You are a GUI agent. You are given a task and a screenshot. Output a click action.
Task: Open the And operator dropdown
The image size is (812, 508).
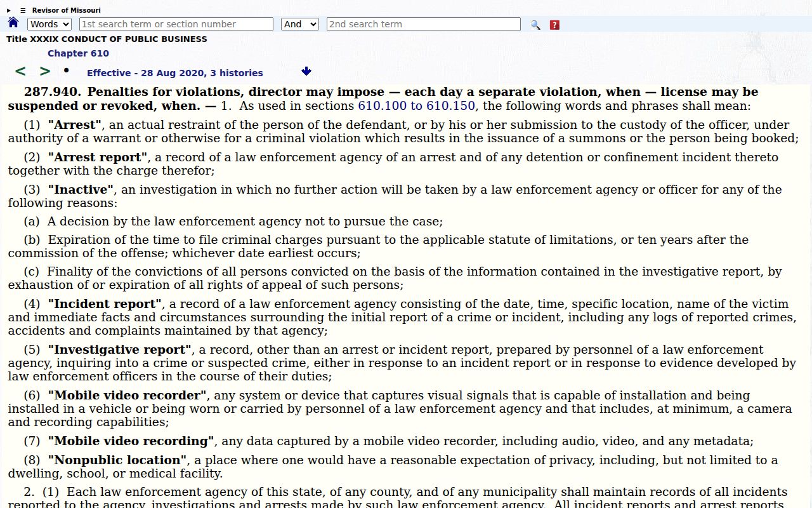click(299, 24)
